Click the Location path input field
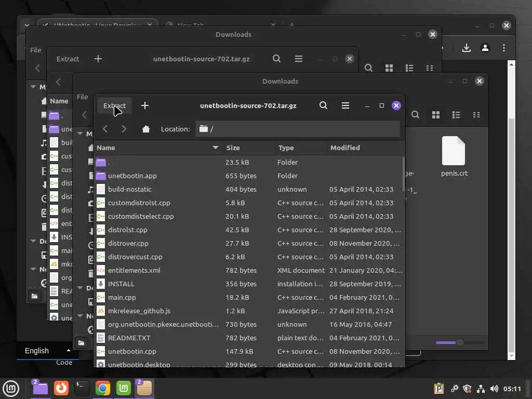This screenshot has width=532, height=399. click(x=298, y=129)
